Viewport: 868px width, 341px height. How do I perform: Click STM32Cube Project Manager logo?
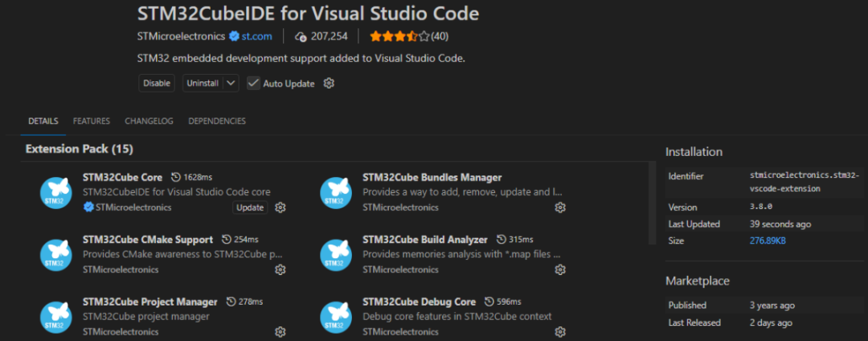pyautogui.click(x=56, y=317)
